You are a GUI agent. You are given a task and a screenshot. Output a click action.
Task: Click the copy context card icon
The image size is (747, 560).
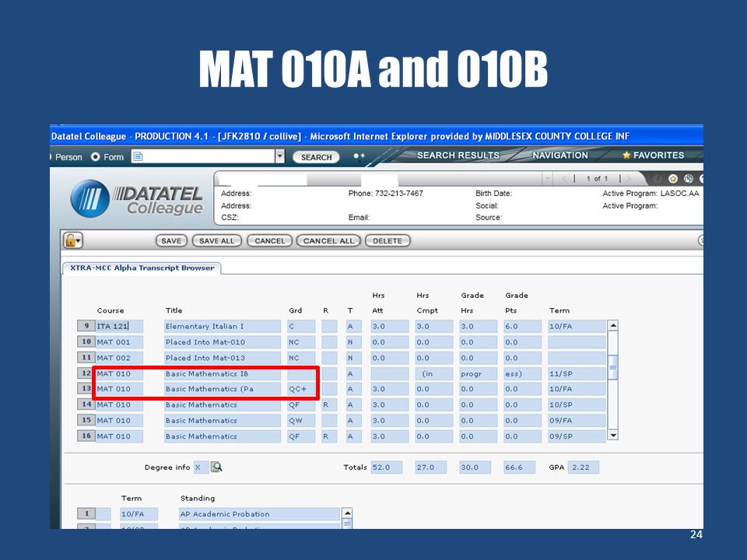point(688,179)
